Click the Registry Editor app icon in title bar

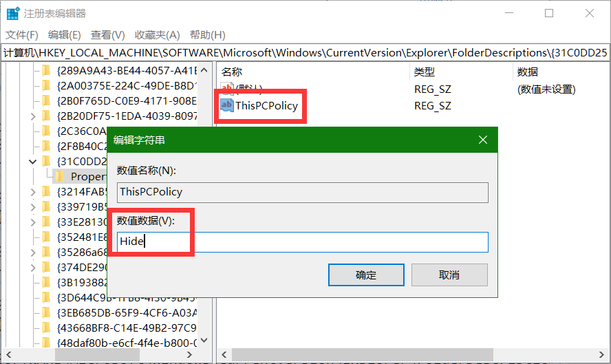tap(13, 13)
